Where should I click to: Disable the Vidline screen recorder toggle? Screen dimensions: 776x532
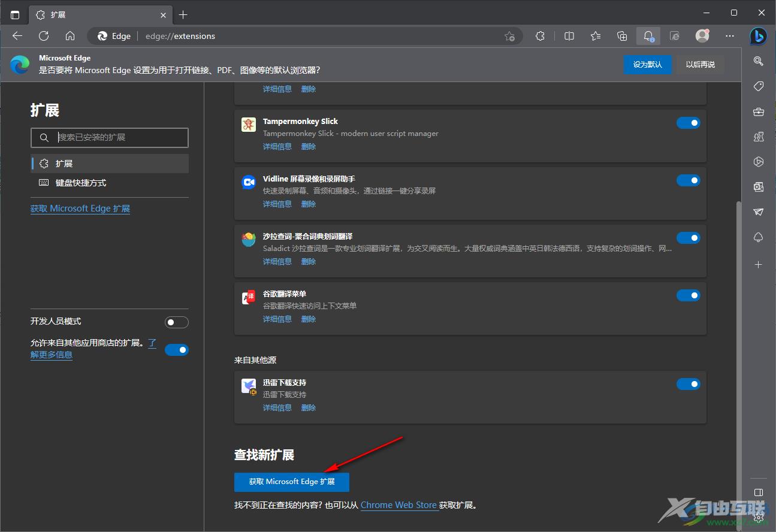click(689, 180)
